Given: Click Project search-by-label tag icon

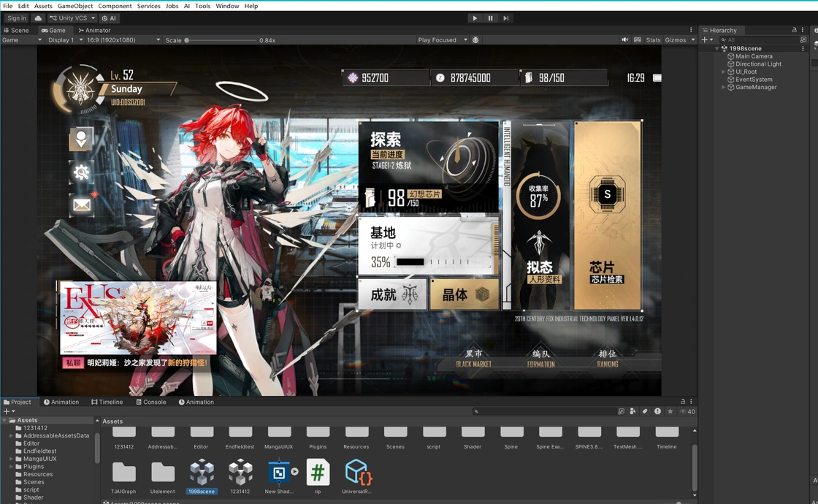Looking at the screenshot, I should (645, 412).
